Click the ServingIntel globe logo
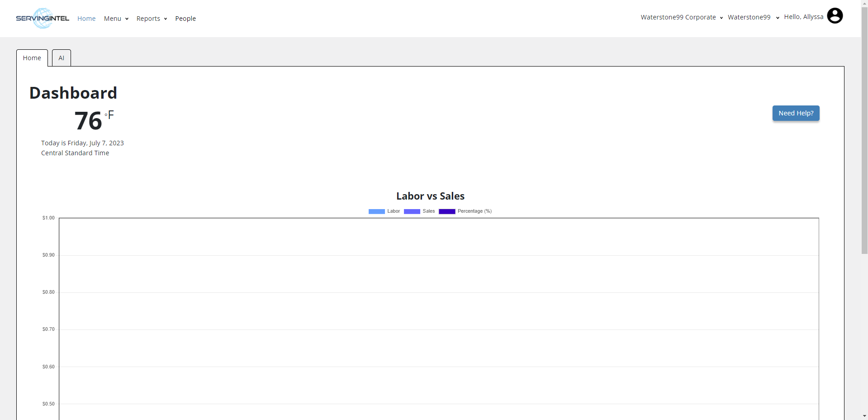The image size is (868, 420). pyautogui.click(x=43, y=18)
